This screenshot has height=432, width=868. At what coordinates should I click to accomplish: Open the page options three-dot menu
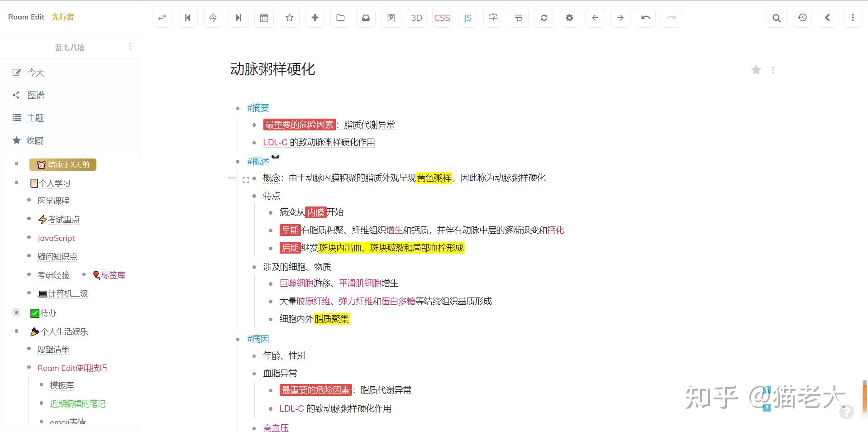(773, 70)
